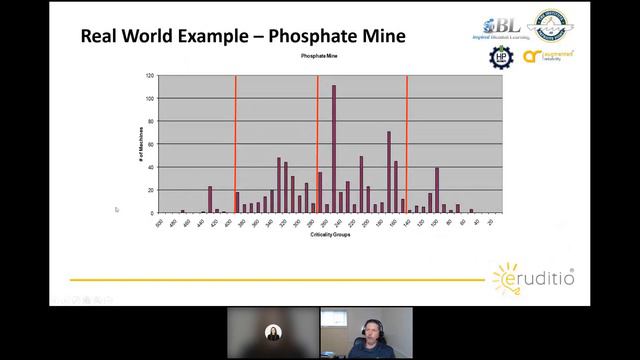
Task: Select the avatar participant video tile
Action: [273, 333]
